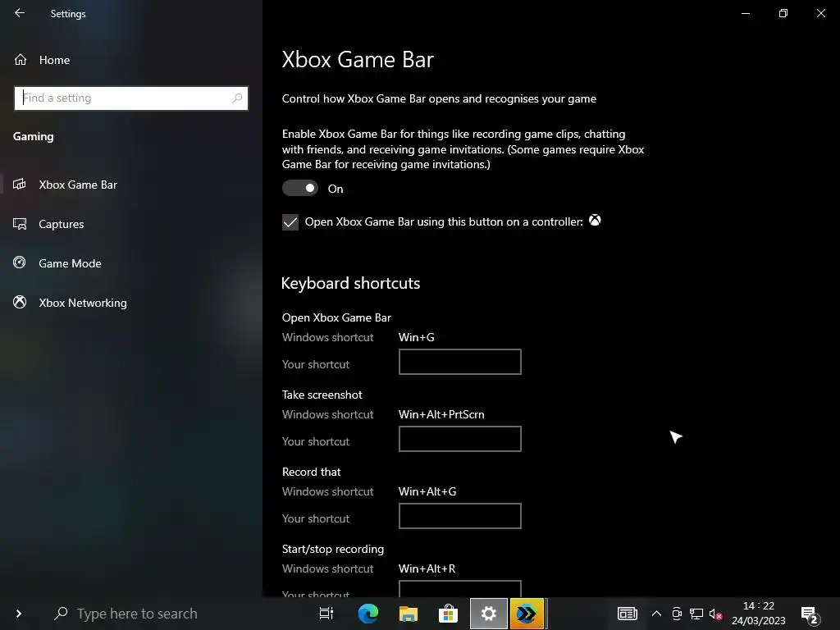Open Task View from the taskbar
The width and height of the screenshot is (840, 630).
point(326,614)
